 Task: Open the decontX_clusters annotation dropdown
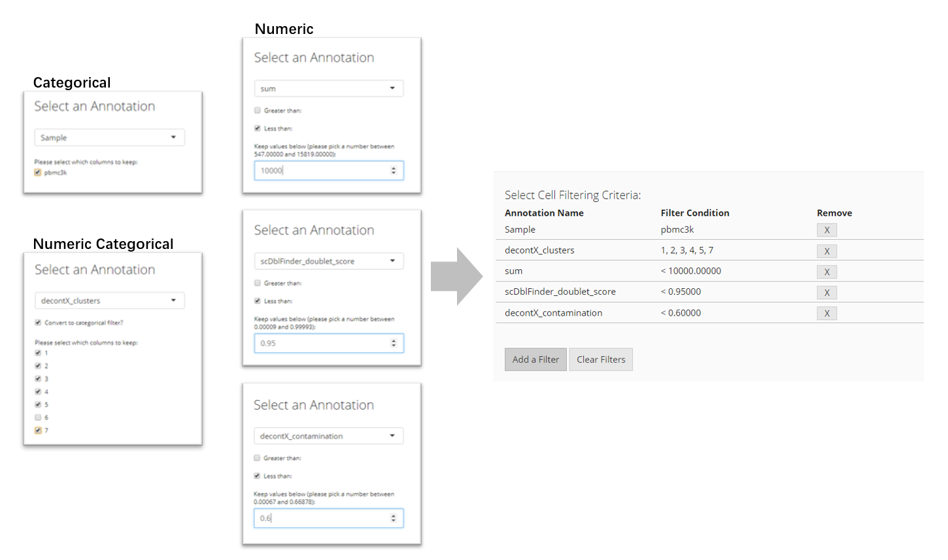click(109, 301)
